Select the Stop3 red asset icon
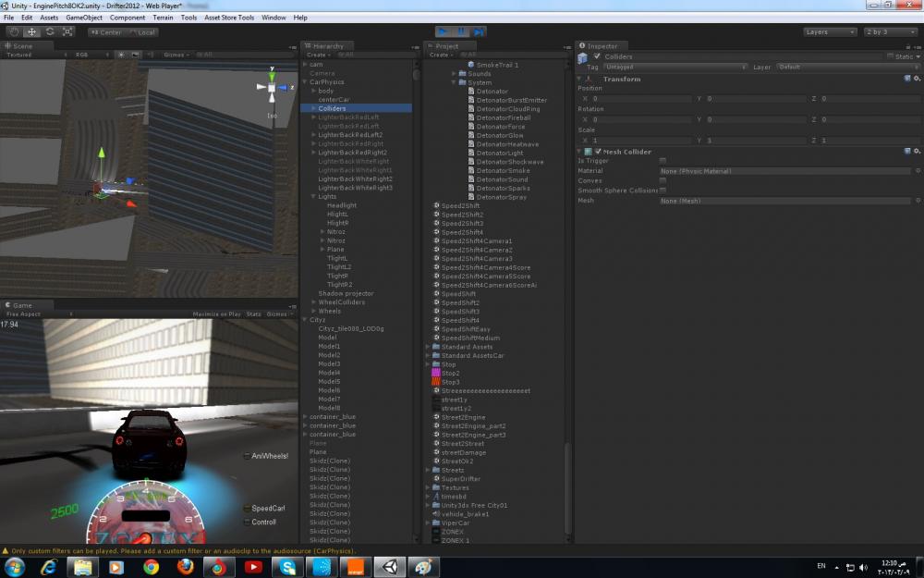Viewport: 924px width, 578px height. pos(436,382)
